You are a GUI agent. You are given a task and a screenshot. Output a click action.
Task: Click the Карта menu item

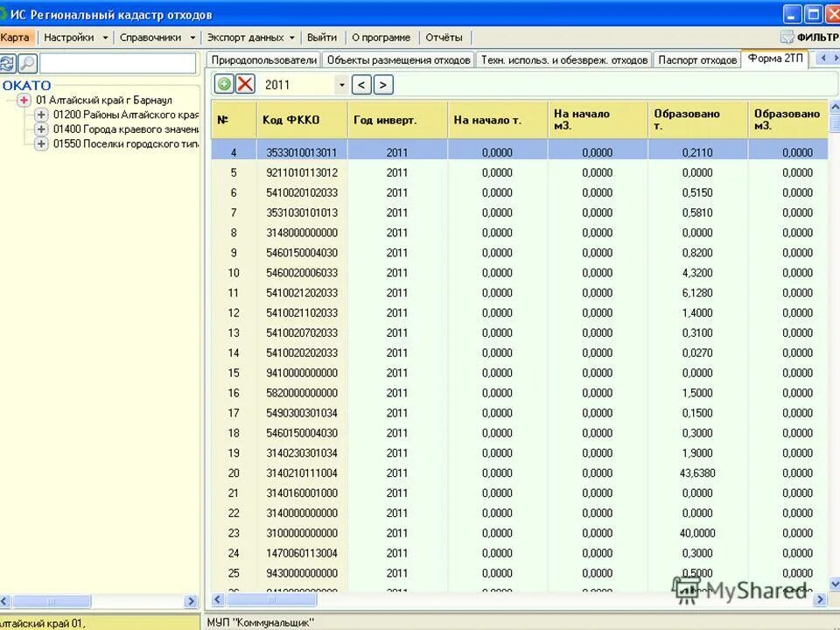point(17,38)
